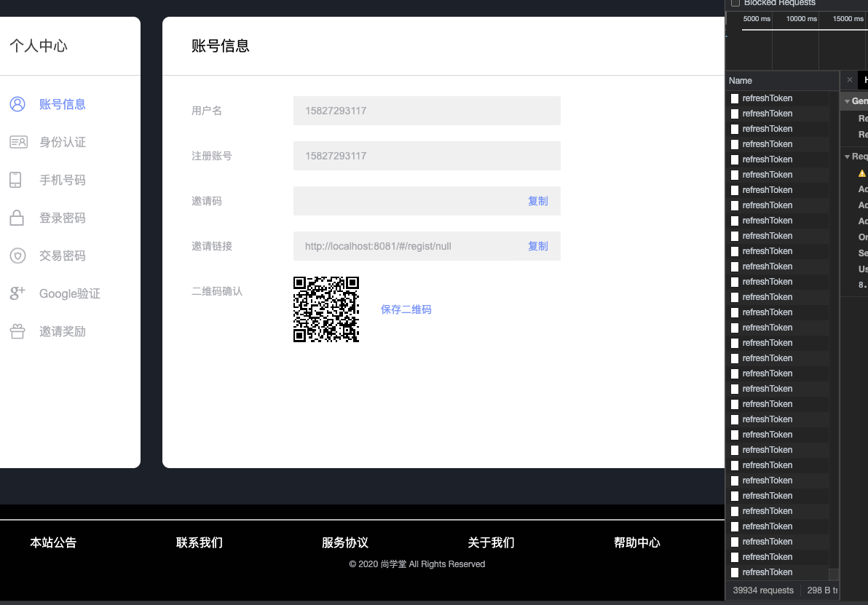Open 身份认证 in the sidebar
The width and height of the screenshot is (868, 605).
click(x=62, y=142)
